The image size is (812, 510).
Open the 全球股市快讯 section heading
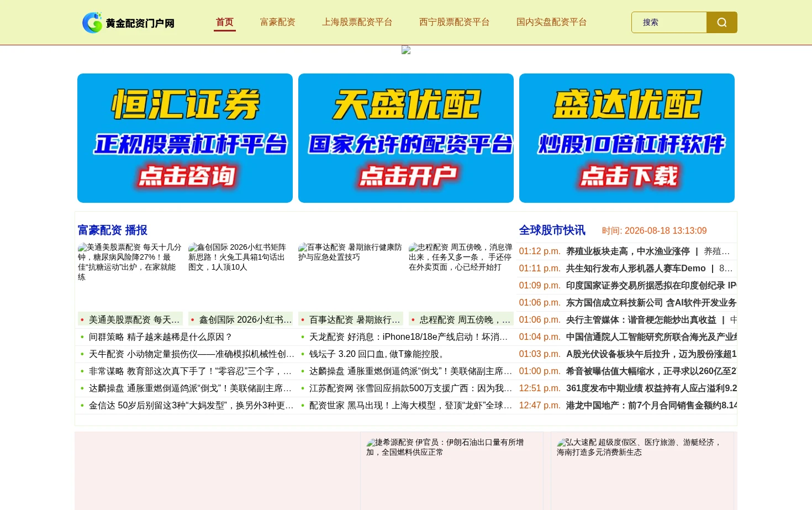[552, 230]
